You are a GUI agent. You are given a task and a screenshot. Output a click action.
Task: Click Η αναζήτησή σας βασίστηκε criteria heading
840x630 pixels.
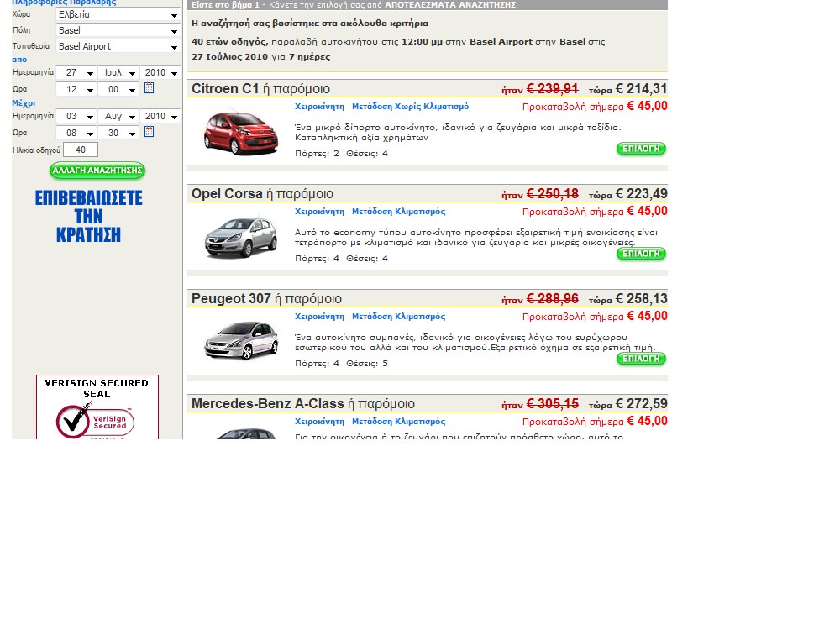click(x=310, y=24)
